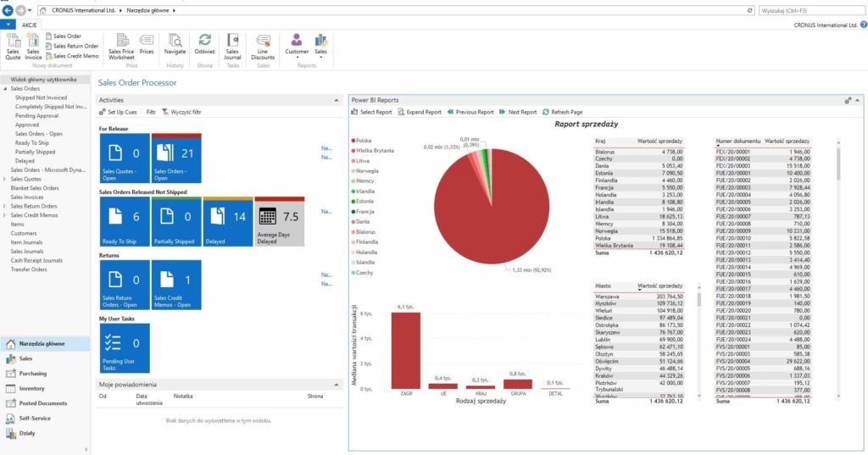868x455 pixels.
Task: Open the Purchasing navigation menu
Action: coord(45,374)
